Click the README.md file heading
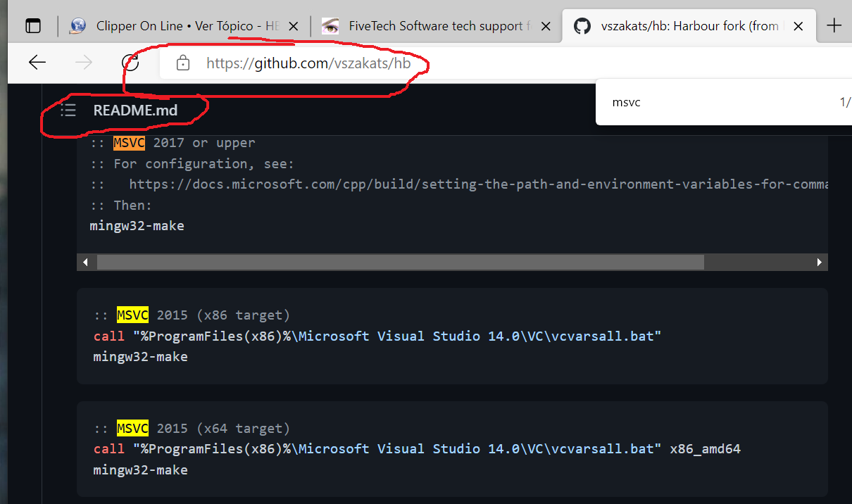Screen dimensions: 852x504 [x=135, y=111]
